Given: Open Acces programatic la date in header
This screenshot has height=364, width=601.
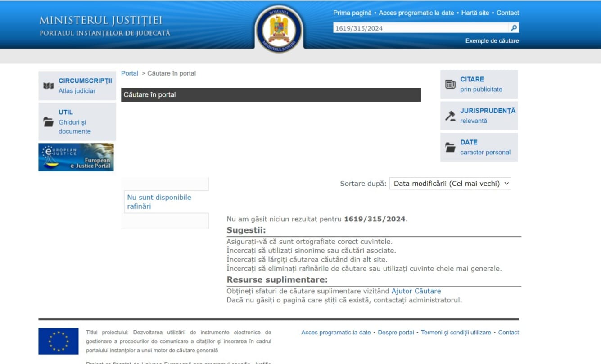Looking at the screenshot, I should [416, 13].
